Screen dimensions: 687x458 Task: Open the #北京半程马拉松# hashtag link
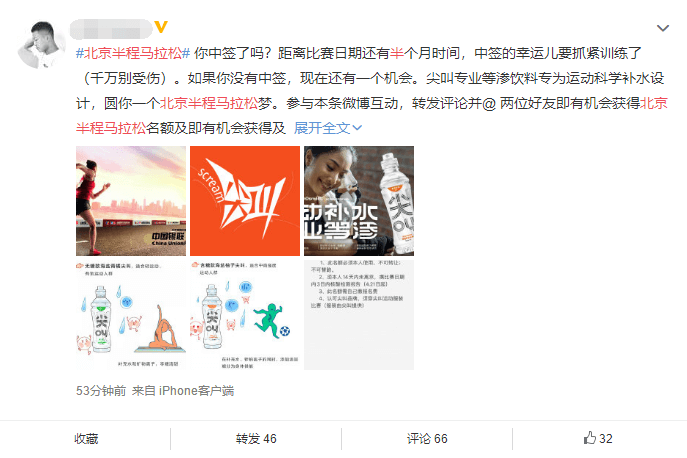133,53
